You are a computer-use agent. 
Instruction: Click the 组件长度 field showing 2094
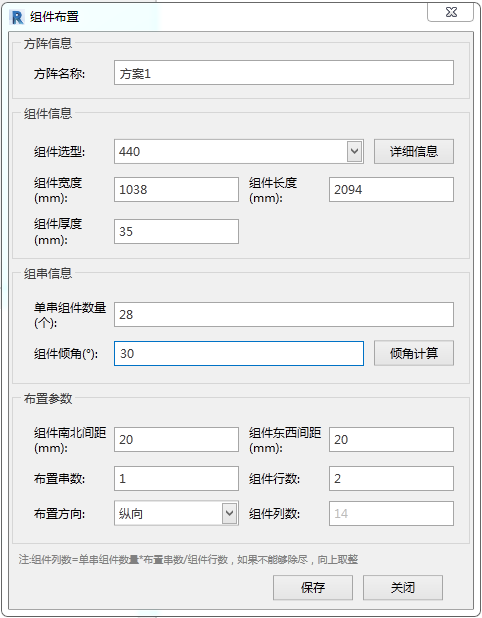(391, 190)
